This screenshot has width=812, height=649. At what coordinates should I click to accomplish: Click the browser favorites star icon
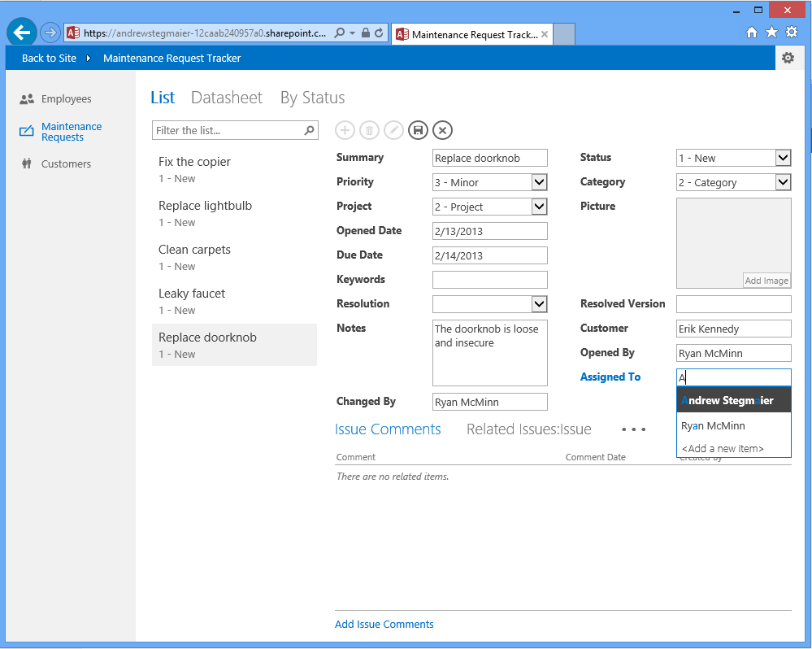[x=771, y=33]
